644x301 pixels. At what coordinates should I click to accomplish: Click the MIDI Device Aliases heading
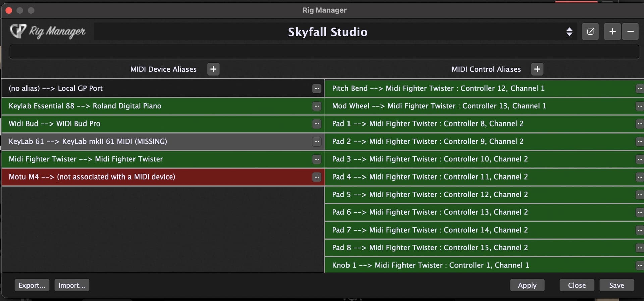point(163,69)
